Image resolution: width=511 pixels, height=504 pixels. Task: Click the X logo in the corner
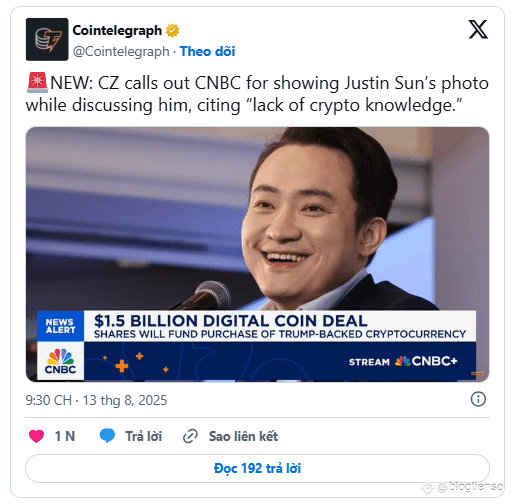478,29
